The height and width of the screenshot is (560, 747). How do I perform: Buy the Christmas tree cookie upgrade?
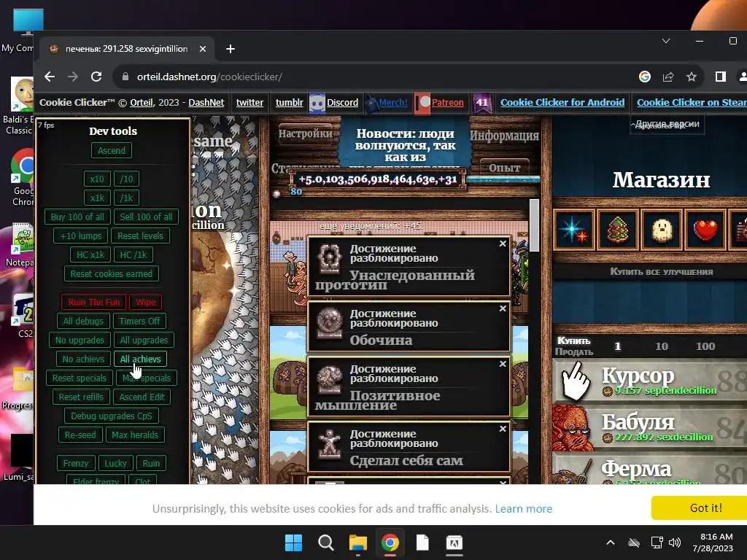click(x=617, y=230)
